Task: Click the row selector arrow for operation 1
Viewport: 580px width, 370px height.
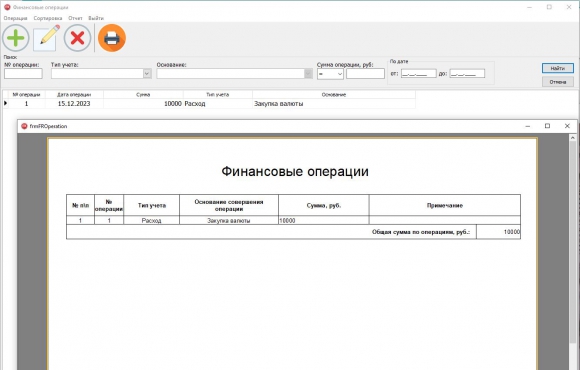Action: 6,103
